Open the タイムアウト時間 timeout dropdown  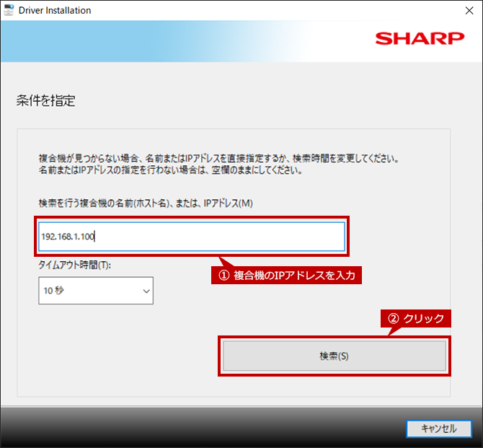coord(96,291)
